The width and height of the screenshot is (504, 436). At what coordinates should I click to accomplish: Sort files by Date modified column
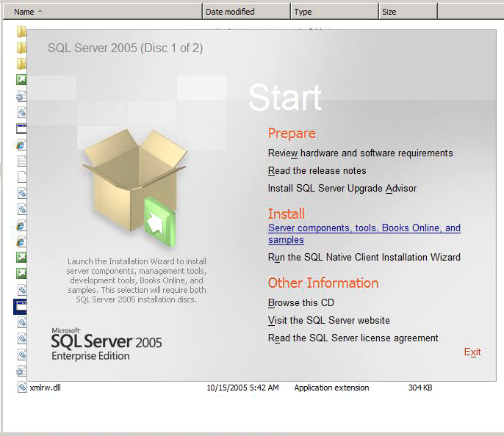tap(245, 12)
